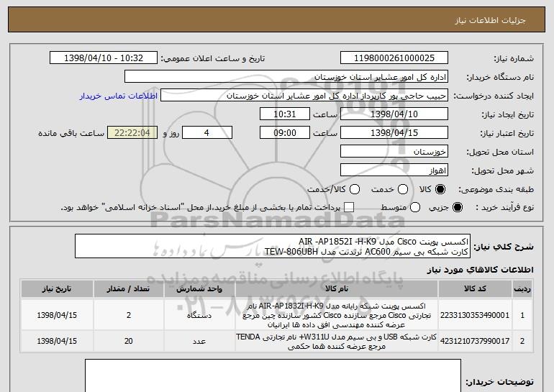The width and height of the screenshot is (554, 392).
Task: Click the countdown timer 22:22:04
Action: [132, 133]
